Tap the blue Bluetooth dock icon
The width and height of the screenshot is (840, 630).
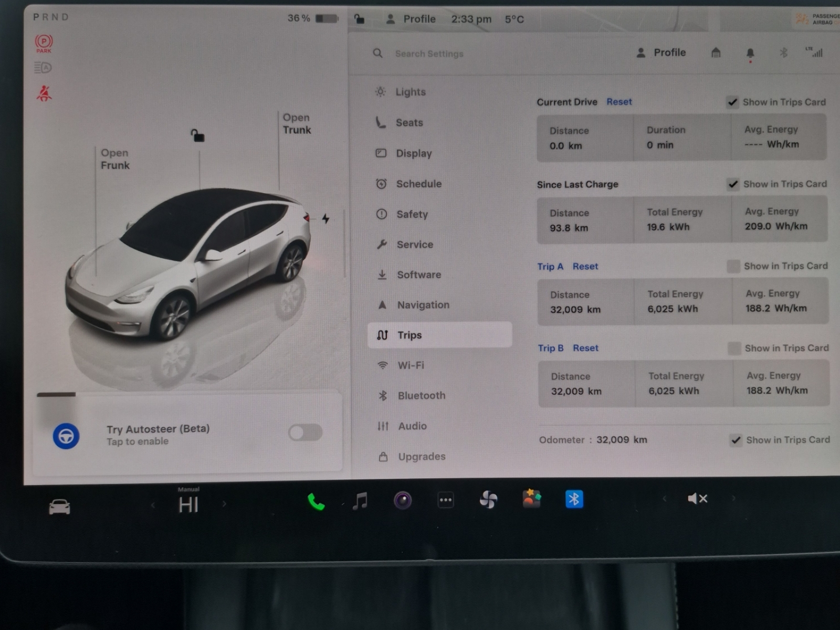(x=574, y=499)
